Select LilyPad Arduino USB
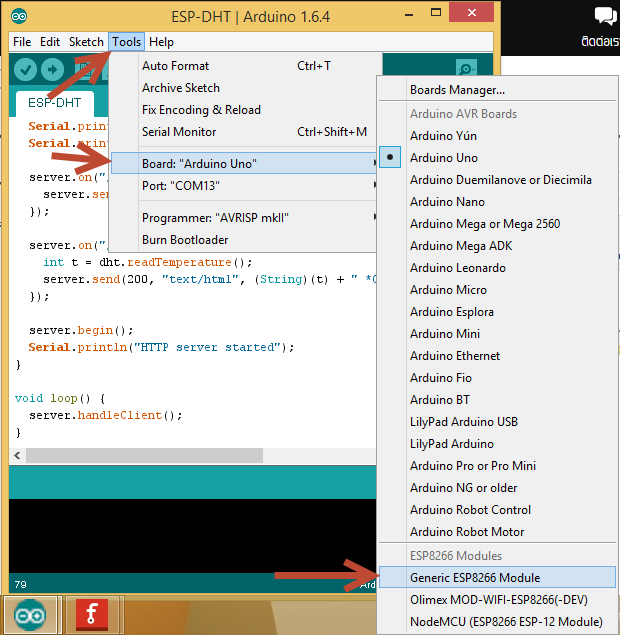 coord(497,422)
